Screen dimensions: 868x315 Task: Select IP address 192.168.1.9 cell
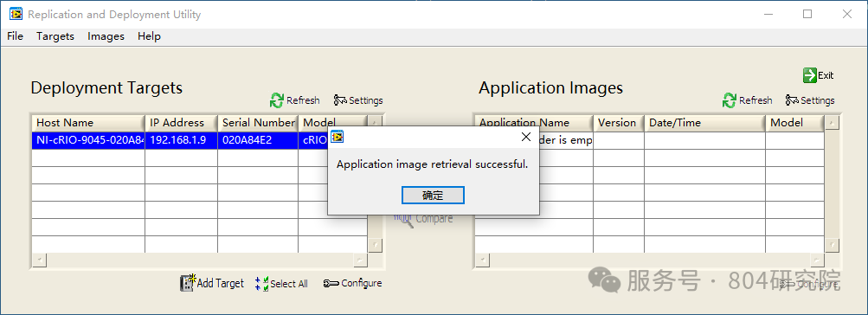[181, 140]
